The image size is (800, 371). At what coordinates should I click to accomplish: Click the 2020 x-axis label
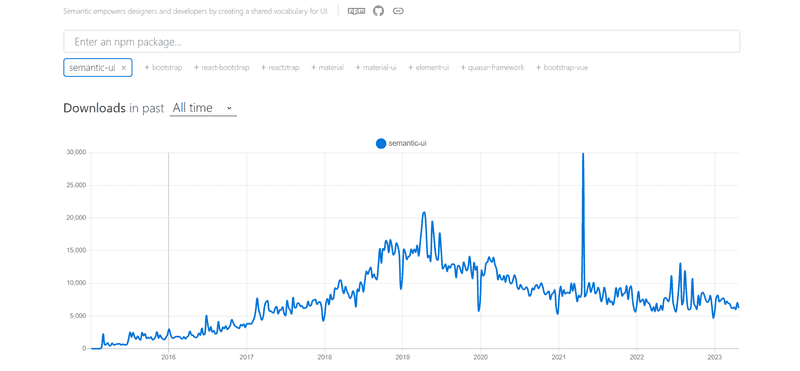coord(481,357)
